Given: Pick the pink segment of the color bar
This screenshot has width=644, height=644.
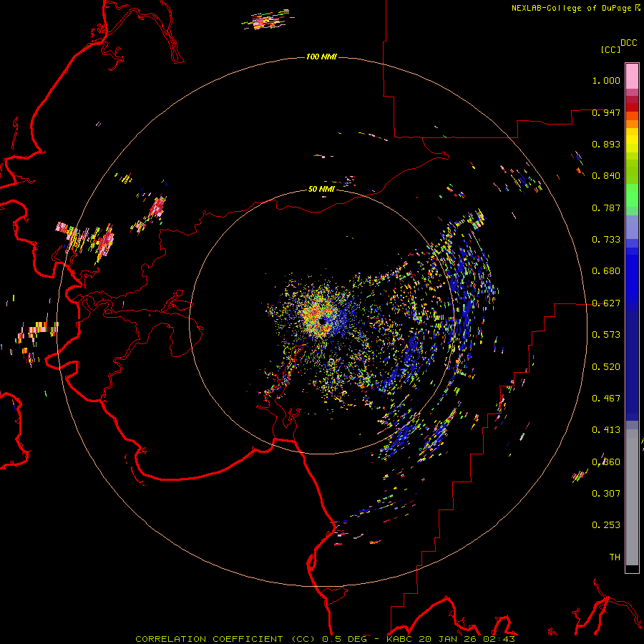Looking at the screenshot, I should click(x=632, y=76).
